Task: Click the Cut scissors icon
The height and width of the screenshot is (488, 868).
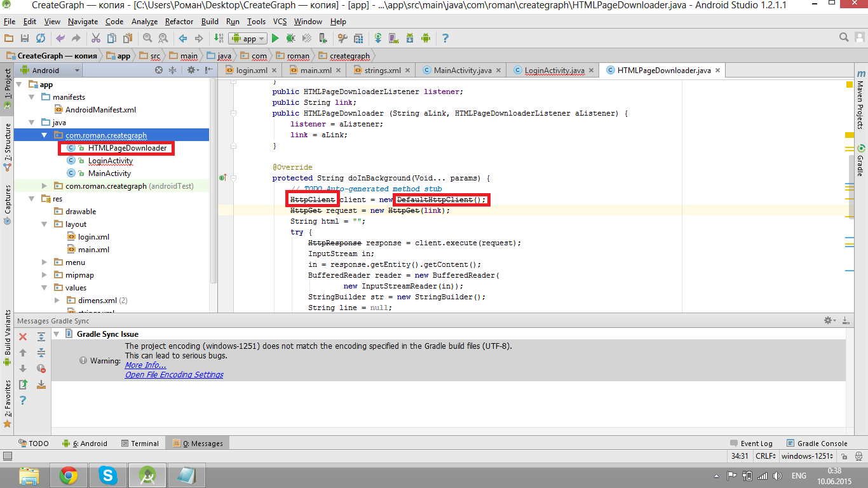Action: point(96,38)
